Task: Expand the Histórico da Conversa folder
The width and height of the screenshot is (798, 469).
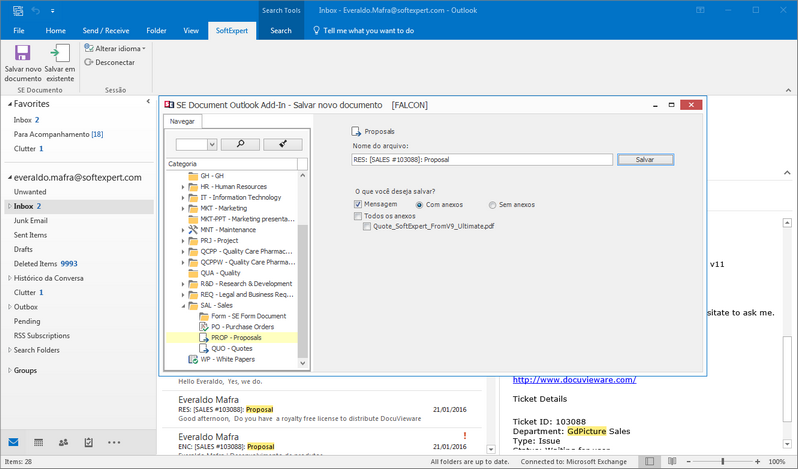Action: (x=9, y=278)
